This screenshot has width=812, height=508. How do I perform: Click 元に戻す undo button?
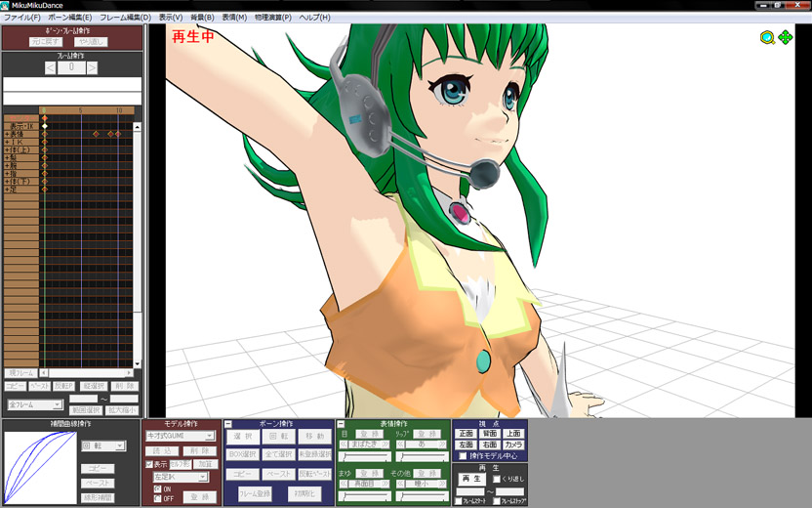pyautogui.click(x=46, y=41)
